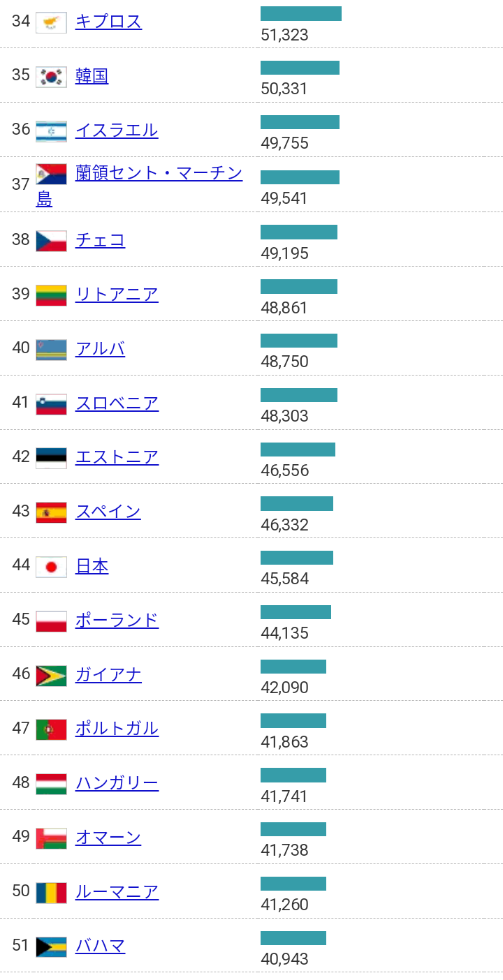Click the Bahamas flag icon
Screen dimensions: 503x980
51,947
